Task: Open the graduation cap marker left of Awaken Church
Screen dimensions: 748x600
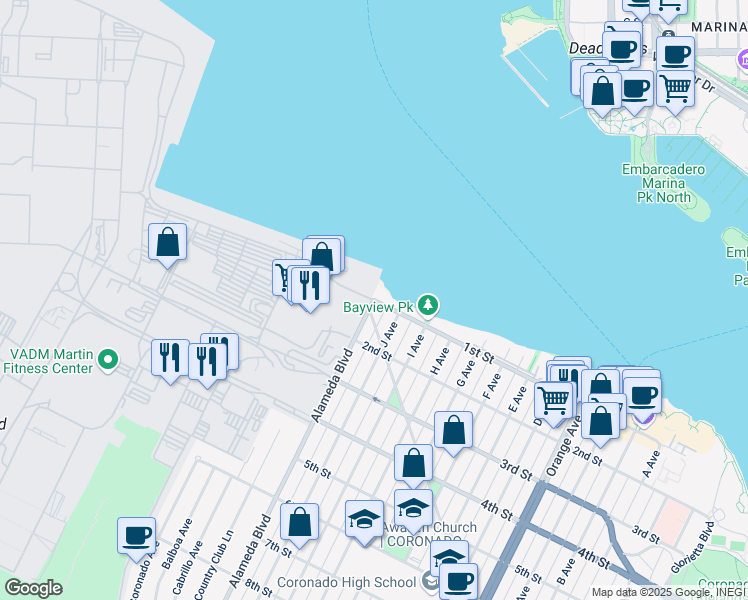Action: click(364, 519)
